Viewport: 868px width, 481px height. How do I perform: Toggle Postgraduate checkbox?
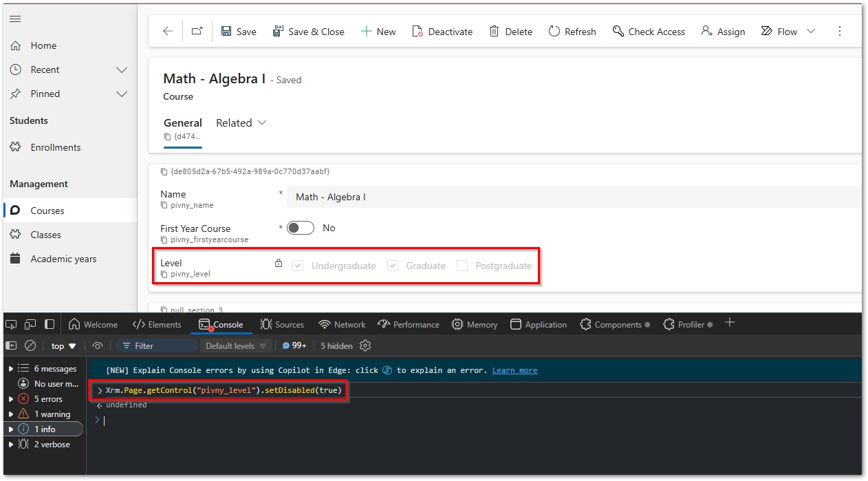[x=462, y=266]
